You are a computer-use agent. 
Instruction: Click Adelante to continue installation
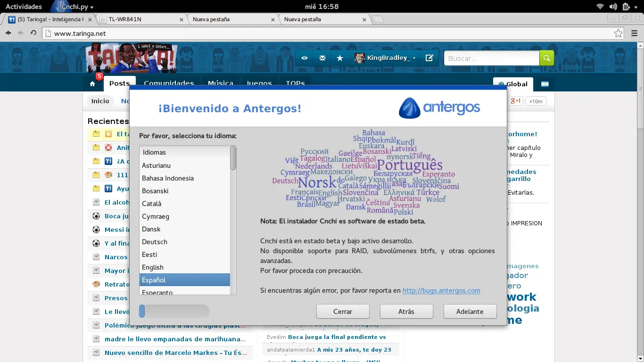click(470, 312)
